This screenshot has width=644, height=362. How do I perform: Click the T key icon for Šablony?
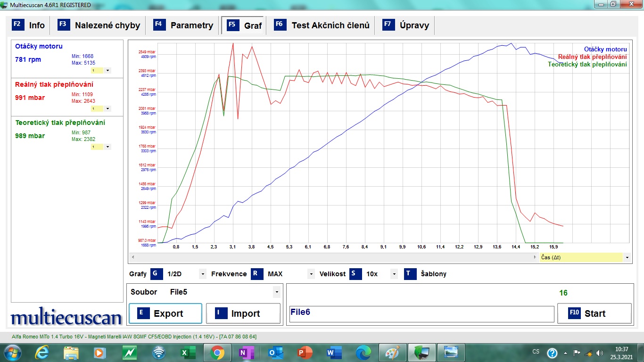coord(410,274)
